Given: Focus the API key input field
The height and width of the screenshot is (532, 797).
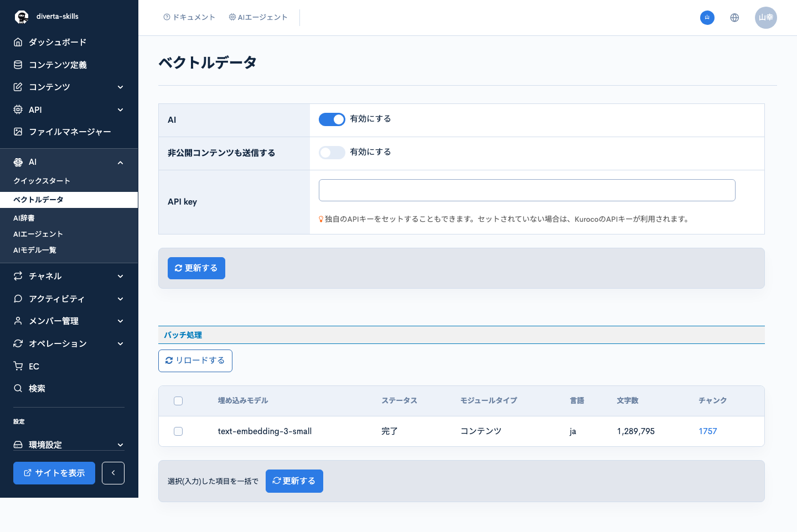Looking at the screenshot, I should tap(527, 190).
